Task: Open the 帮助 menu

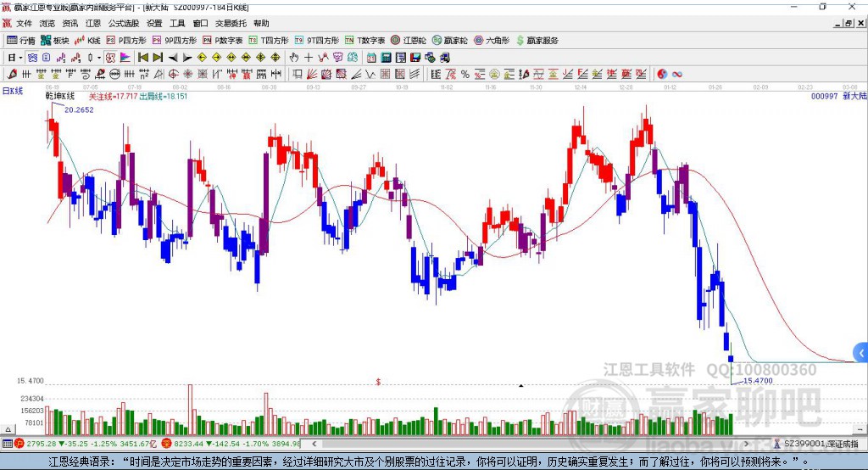Action: (261, 23)
